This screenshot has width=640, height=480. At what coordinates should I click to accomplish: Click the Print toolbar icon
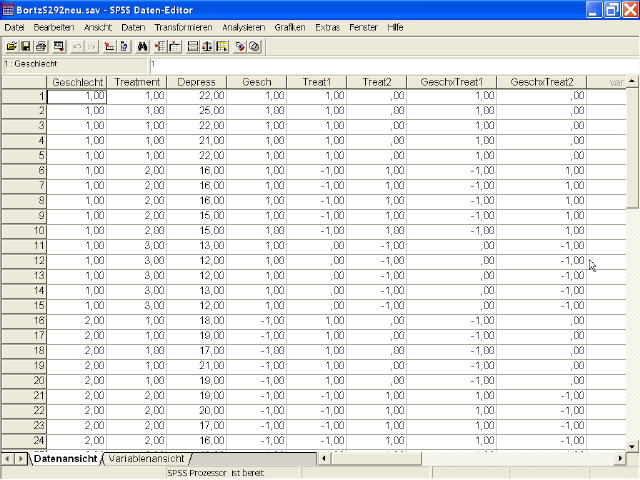click(x=41, y=47)
